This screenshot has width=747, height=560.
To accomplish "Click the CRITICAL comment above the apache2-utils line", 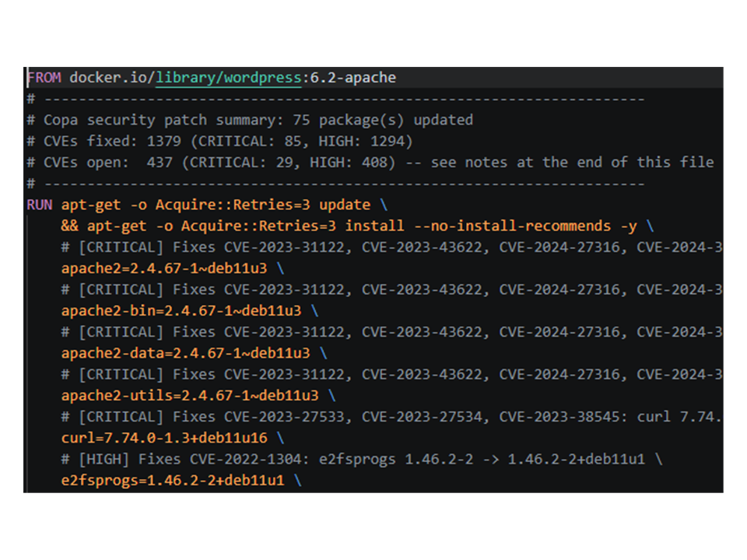I will click(391, 374).
